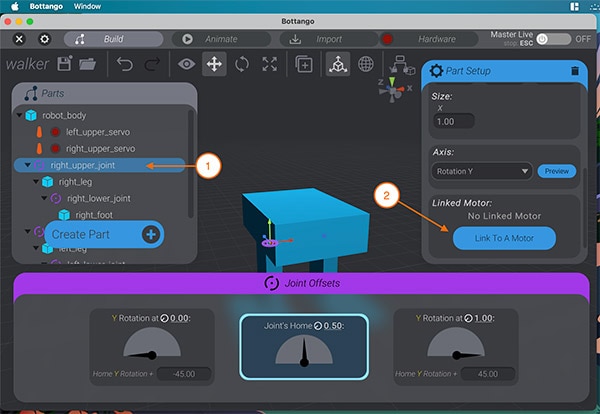Click the undo arrow icon
The height and width of the screenshot is (414, 600).
pos(125,64)
